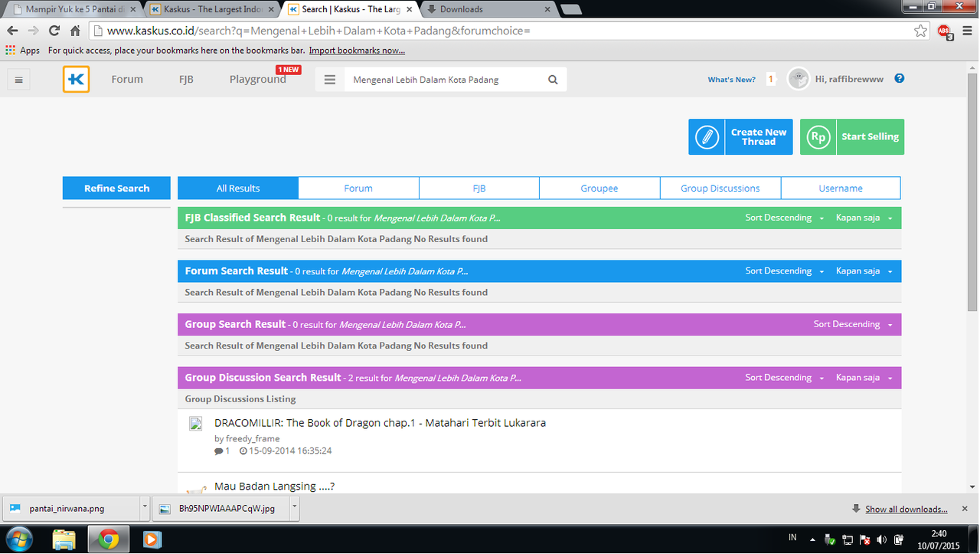980x554 pixels.
Task: Open freedy_frame author profile
Action: pyautogui.click(x=253, y=438)
